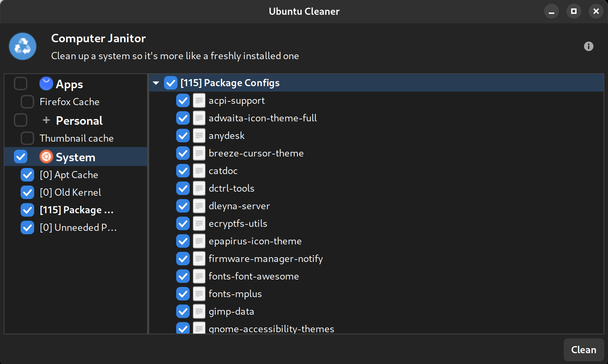This screenshot has height=364, width=608.
Task: Click the info icon in header
Action: tap(588, 46)
